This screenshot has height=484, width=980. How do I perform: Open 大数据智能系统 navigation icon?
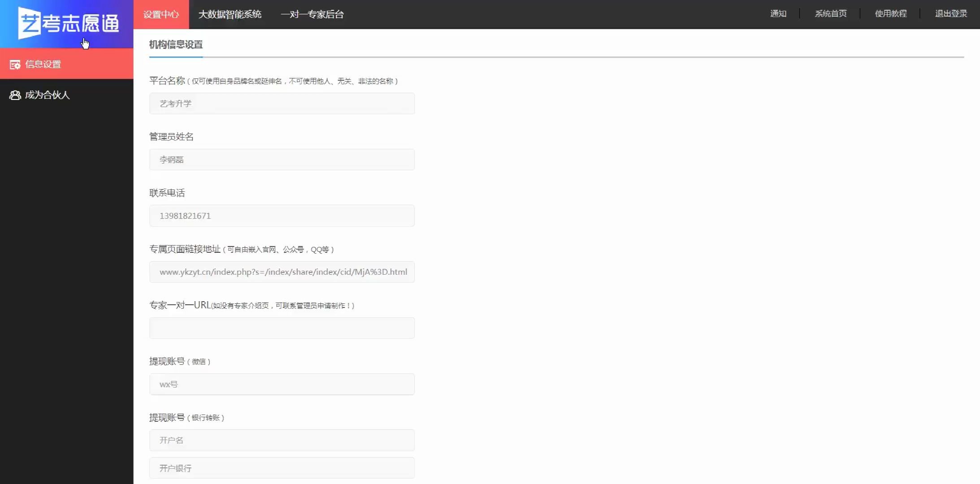230,14
